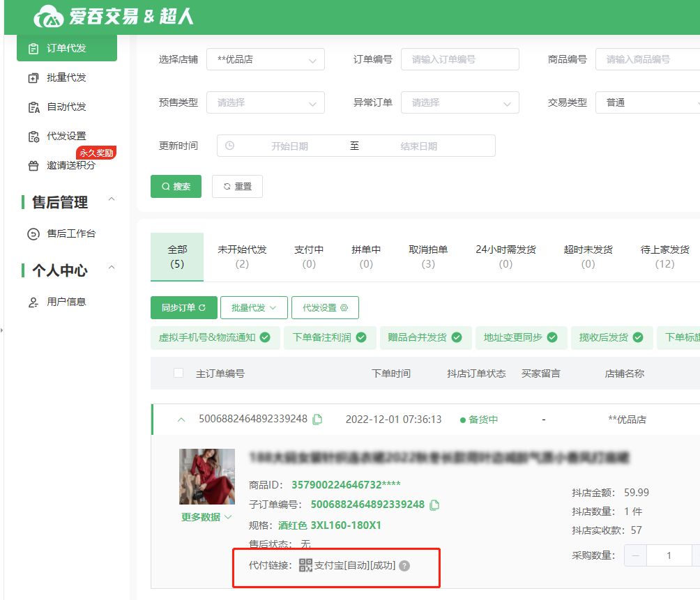This screenshot has height=600, width=700.
Task: Toggle 赠品合并发货 option
Action: click(x=425, y=338)
